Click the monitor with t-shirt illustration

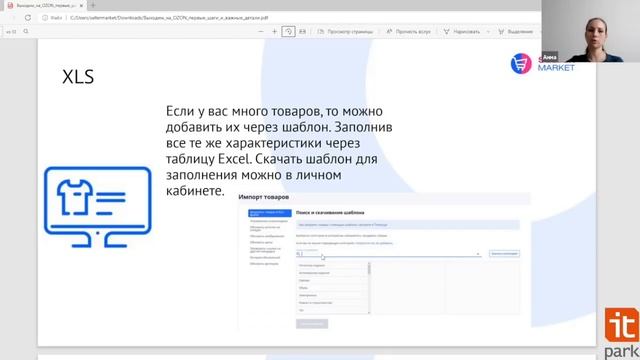(x=98, y=207)
